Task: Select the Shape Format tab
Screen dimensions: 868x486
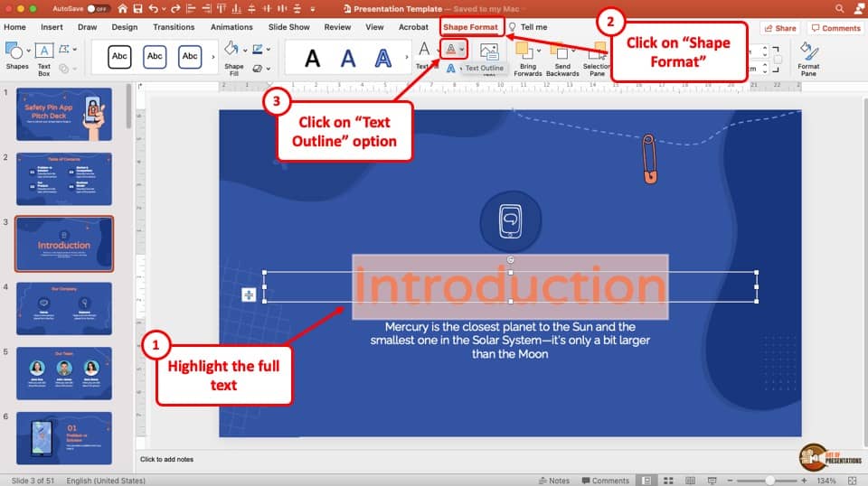Action: [470, 26]
